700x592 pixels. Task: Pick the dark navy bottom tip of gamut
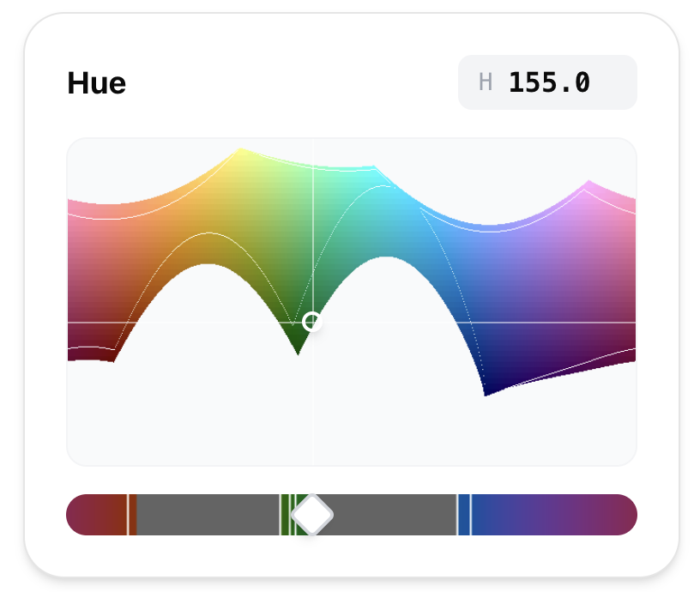[487, 392]
